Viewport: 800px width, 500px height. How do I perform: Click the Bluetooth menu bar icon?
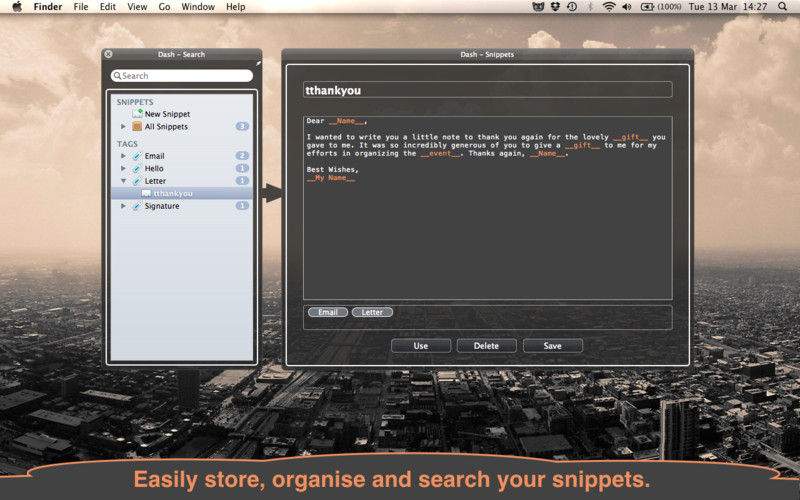(590, 7)
